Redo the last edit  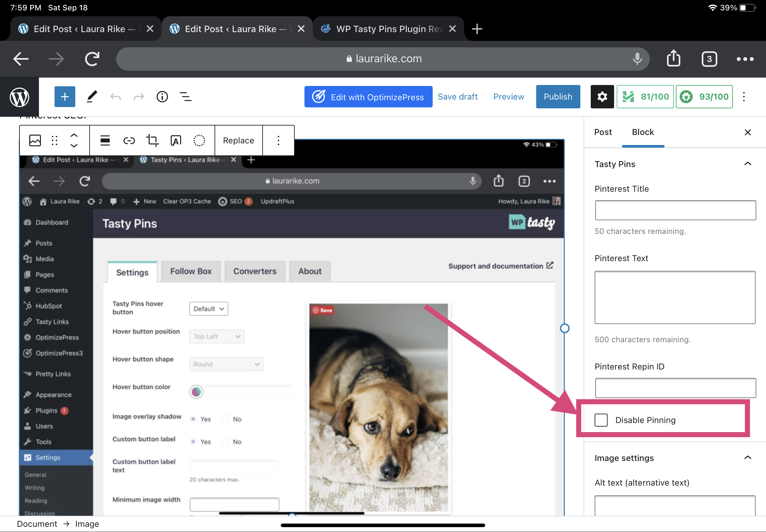139,97
